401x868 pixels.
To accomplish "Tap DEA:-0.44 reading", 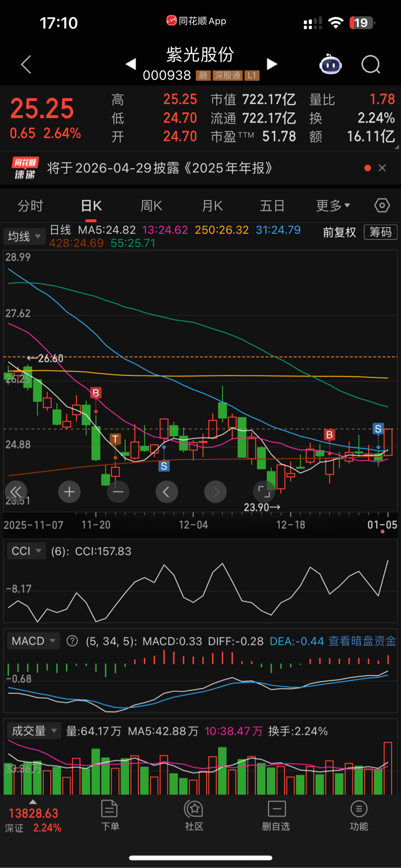I will [297, 641].
